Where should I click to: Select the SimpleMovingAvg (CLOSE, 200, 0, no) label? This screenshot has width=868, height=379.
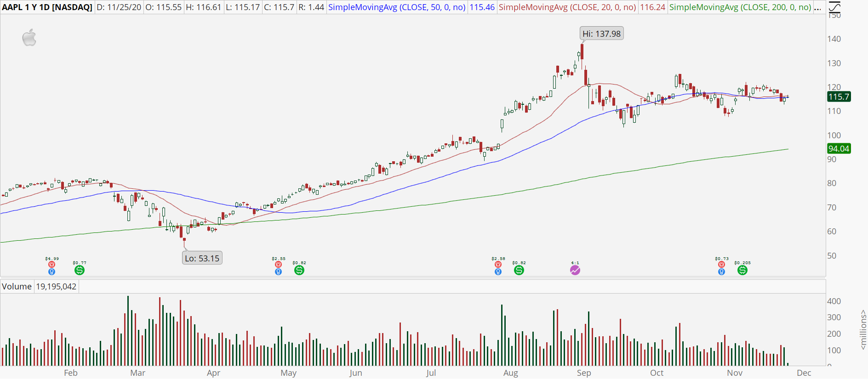pos(740,7)
